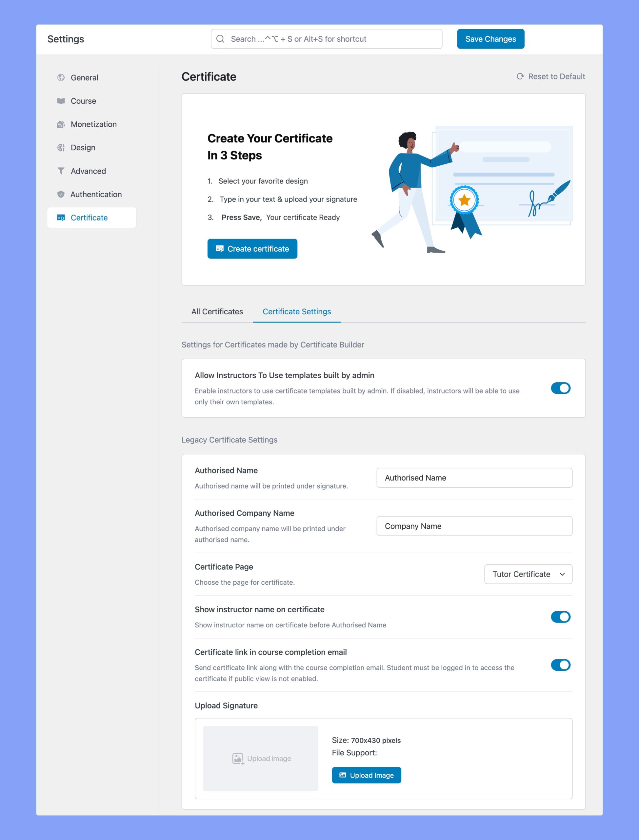Click the Certificate sidebar icon

[x=61, y=218]
